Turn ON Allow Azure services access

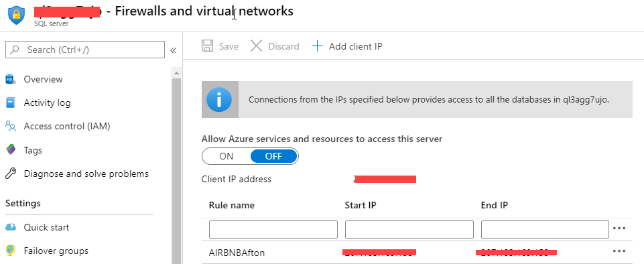[227, 156]
